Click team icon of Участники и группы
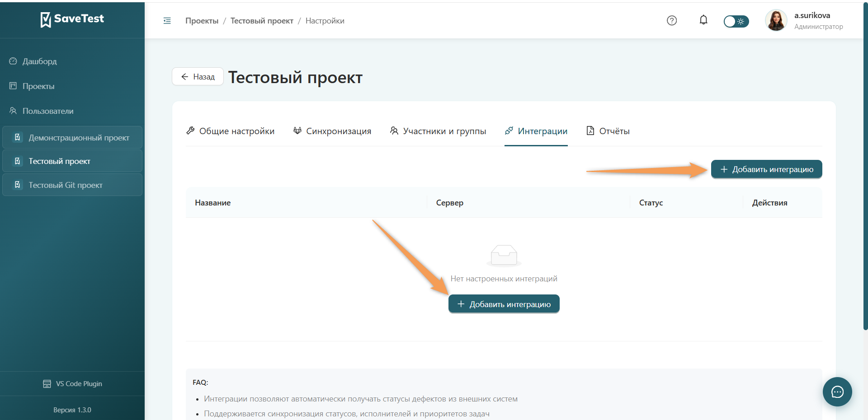Screen dimensions: 868x420 [x=394, y=131]
